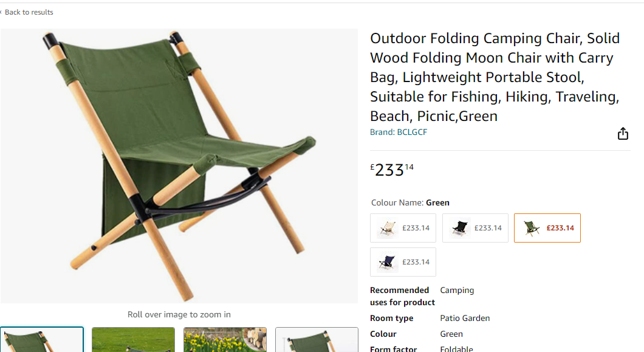
Task: Click the Back to results chevron arrow
Action: pos(1,12)
